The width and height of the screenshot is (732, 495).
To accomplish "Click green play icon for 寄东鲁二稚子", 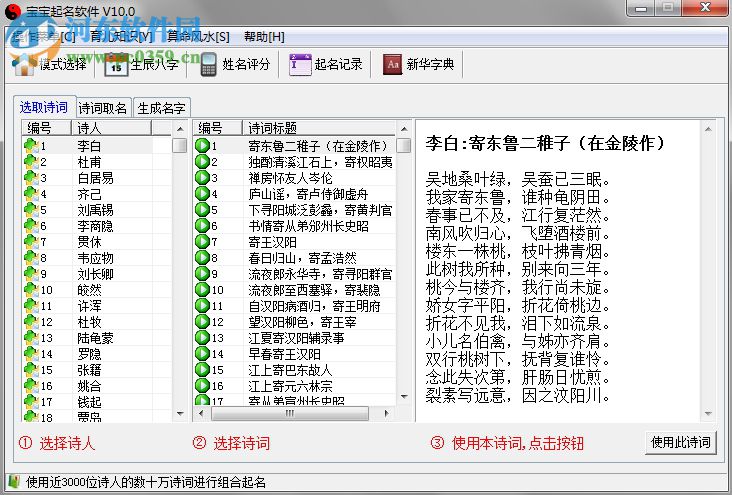I will (x=203, y=146).
